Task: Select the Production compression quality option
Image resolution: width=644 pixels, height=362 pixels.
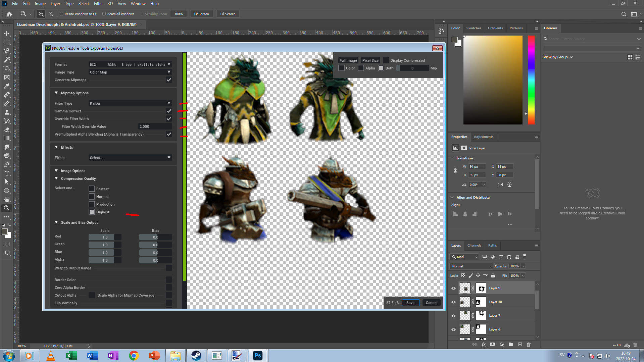Action: tap(92, 204)
